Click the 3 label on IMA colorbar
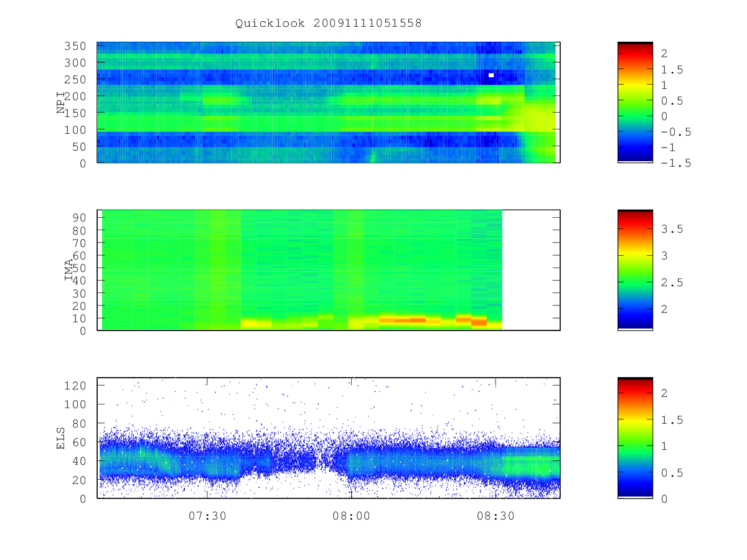Image resolution: width=747 pixels, height=560 pixels. point(665,256)
